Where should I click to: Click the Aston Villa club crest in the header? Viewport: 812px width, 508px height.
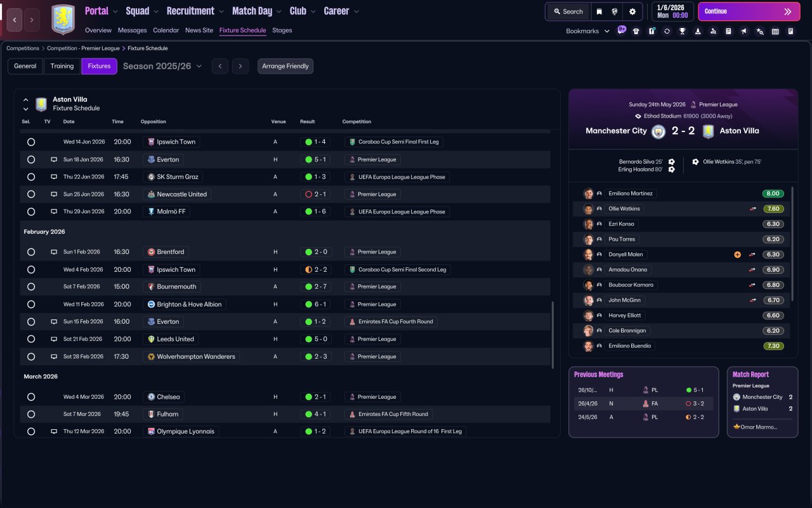(63, 20)
